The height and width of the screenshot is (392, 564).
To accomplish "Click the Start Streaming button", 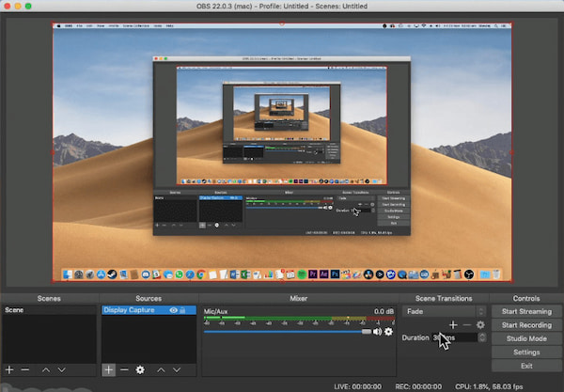I will click(x=525, y=310).
